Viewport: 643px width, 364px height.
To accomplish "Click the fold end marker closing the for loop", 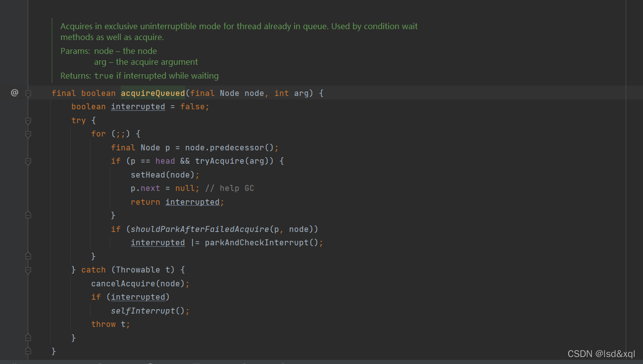I will [x=28, y=256].
